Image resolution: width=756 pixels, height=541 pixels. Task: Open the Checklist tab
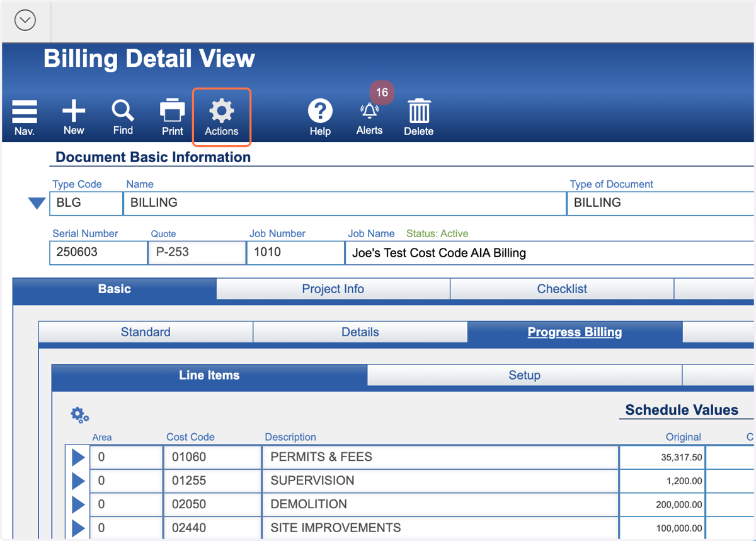[x=562, y=289]
